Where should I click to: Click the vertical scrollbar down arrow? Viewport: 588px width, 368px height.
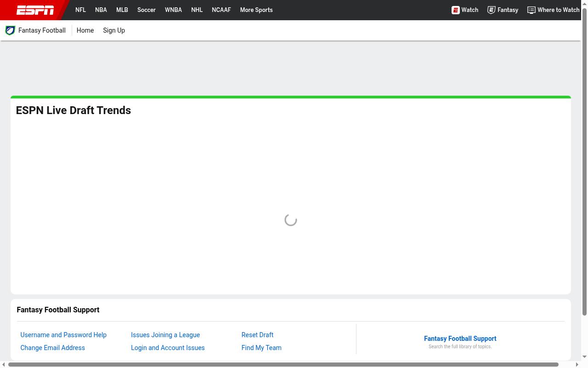click(585, 357)
